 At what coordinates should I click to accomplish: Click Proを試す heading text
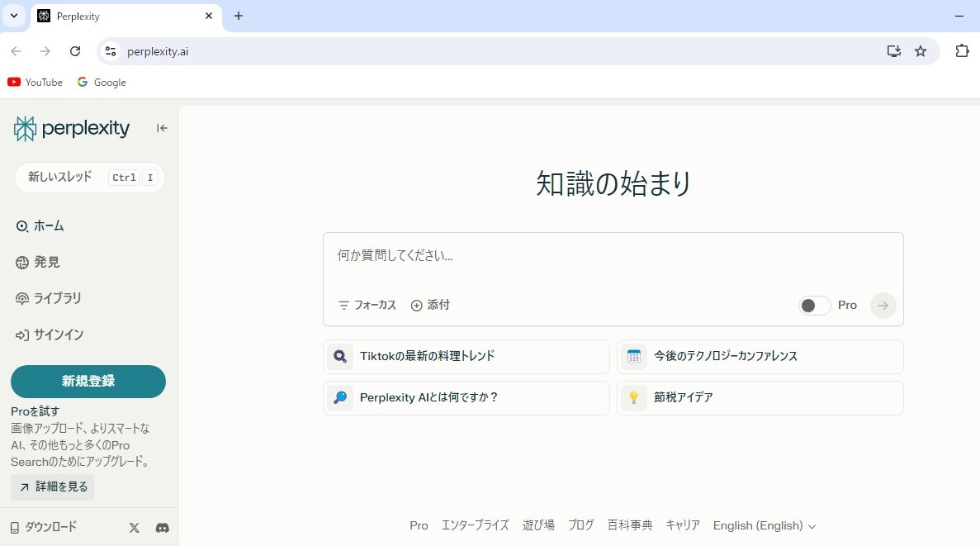[35, 411]
